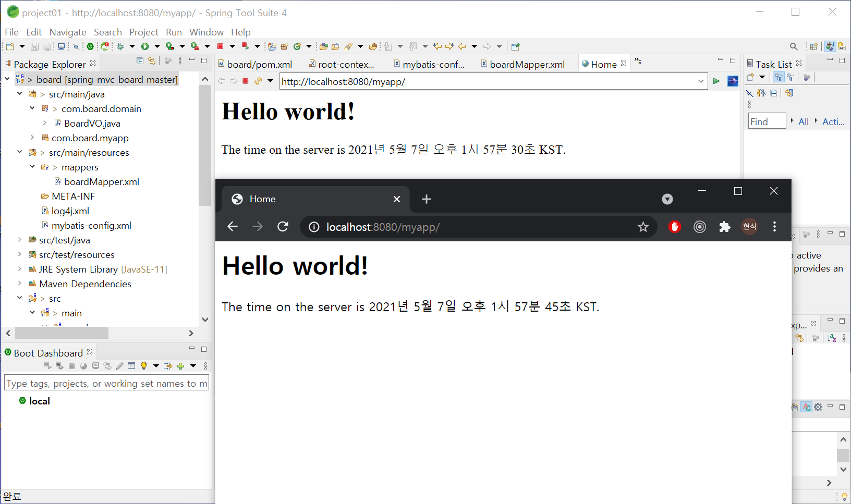Click Package Explorer vertical scrollbar thumb
The height and width of the screenshot is (504, 851).
tap(205, 145)
